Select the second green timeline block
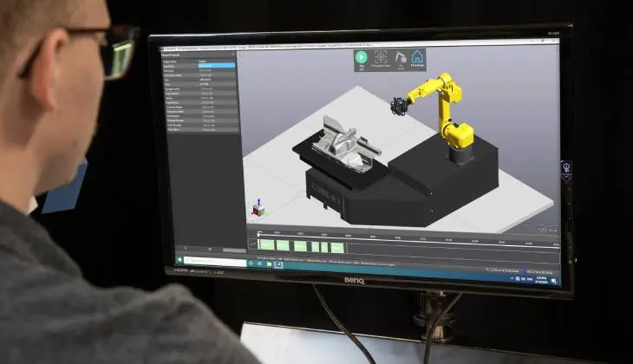Image resolution: width=633 pixels, height=364 pixels. tap(284, 246)
